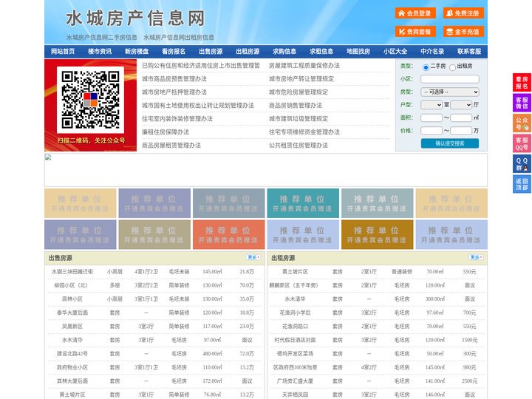Open listing 建设北路42号

click(x=72, y=353)
